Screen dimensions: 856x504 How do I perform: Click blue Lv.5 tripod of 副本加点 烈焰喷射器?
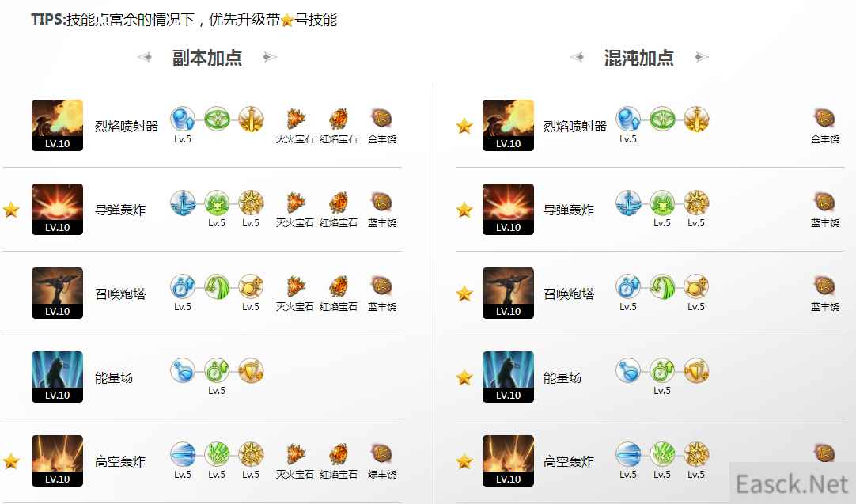[183, 119]
